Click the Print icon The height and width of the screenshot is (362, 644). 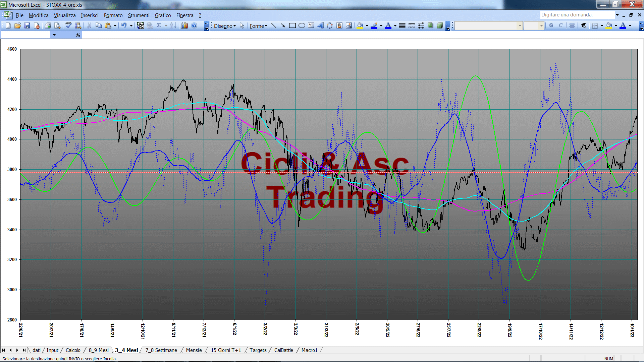click(x=48, y=25)
